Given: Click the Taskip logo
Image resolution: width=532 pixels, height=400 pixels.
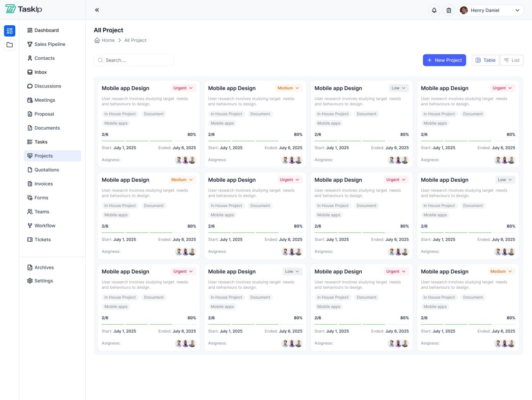Looking at the screenshot, I should pos(24,9).
